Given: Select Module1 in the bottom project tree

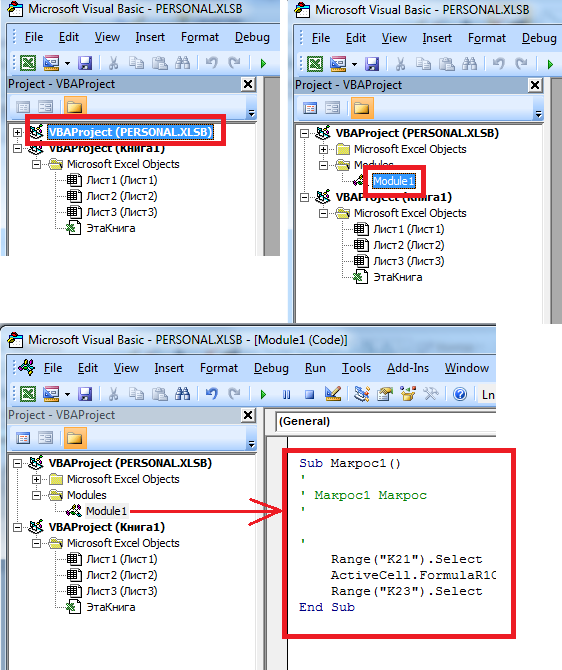Looking at the screenshot, I should click(x=106, y=511).
